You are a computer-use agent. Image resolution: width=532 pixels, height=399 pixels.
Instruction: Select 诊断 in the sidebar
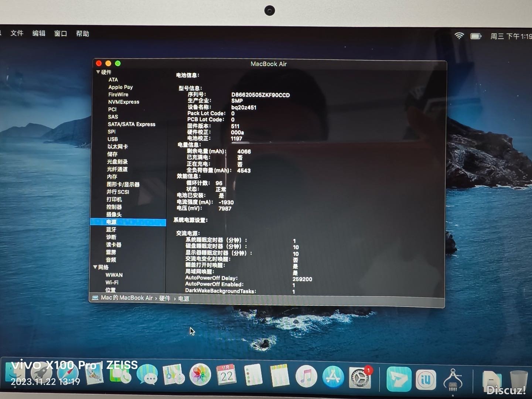tap(111, 237)
